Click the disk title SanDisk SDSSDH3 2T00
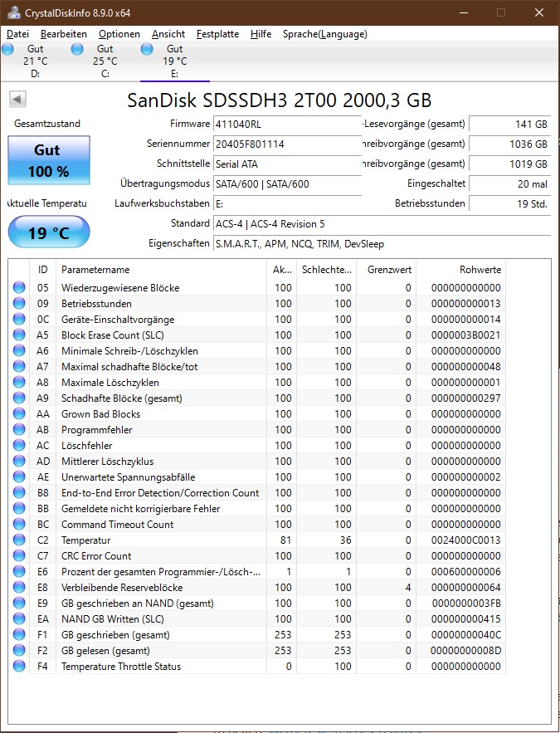The height and width of the screenshot is (733, 560). coord(280,100)
